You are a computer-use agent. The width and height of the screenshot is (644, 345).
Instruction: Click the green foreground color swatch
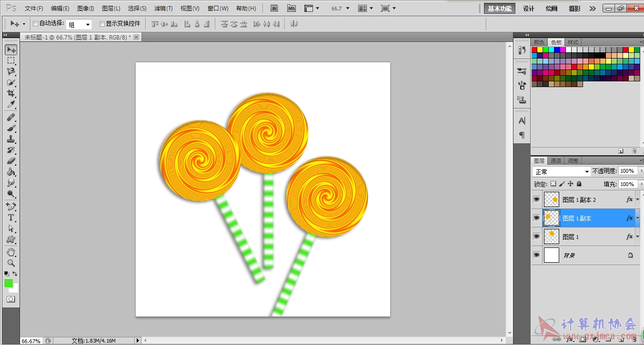9,283
